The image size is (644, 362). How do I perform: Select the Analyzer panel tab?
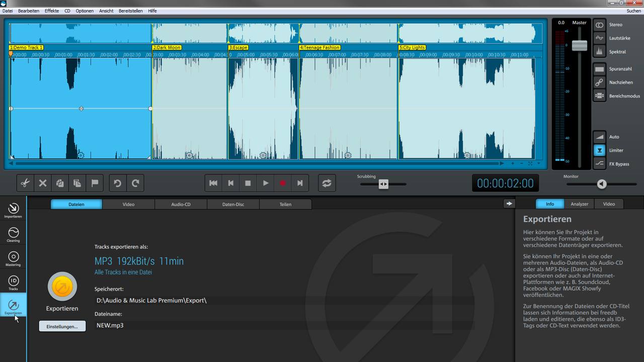(x=580, y=204)
